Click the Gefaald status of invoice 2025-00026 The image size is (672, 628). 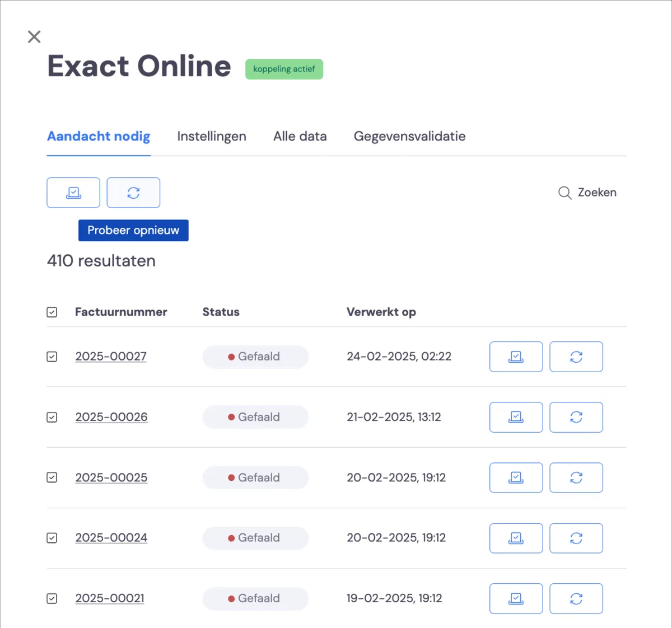pos(255,417)
